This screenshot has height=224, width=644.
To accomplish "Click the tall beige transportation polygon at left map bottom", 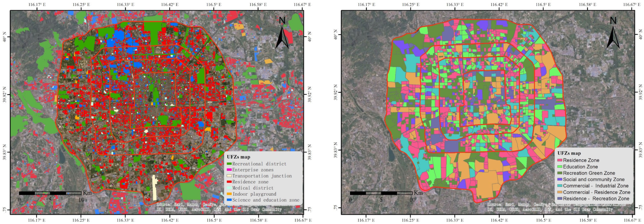I will point(154,188).
